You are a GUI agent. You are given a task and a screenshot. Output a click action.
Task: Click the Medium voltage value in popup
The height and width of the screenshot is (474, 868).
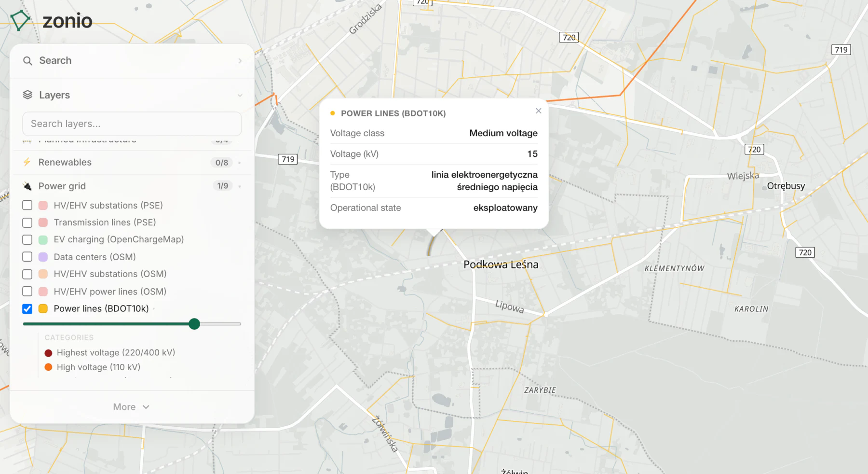click(x=503, y=133)
